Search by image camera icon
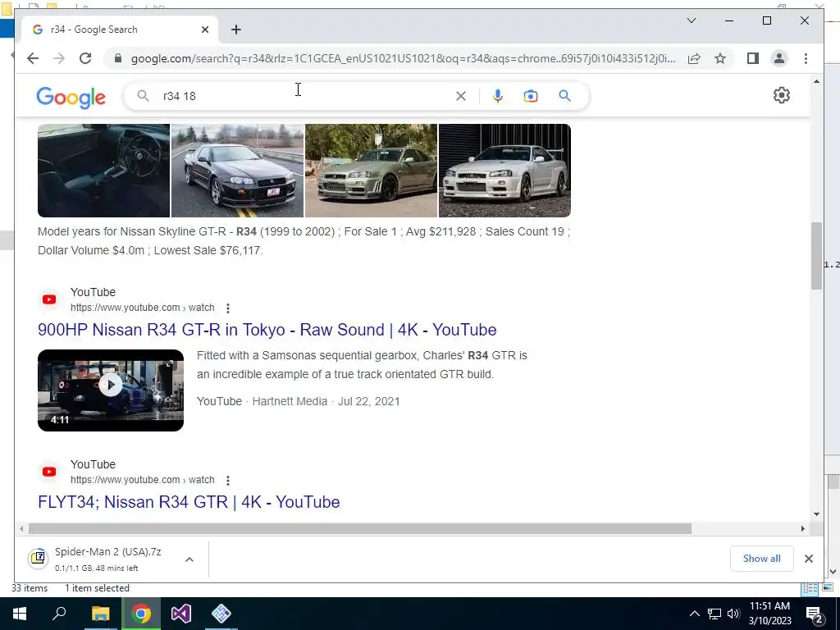840x630 pixels. click(x=531, y=96)
